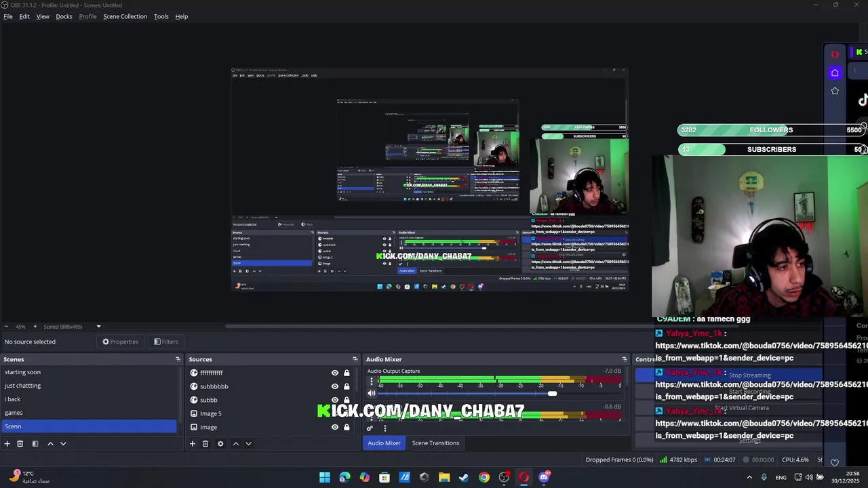Pop out the Scenes dock
This screenshot has height=488, width=868.
pos(178,359)
